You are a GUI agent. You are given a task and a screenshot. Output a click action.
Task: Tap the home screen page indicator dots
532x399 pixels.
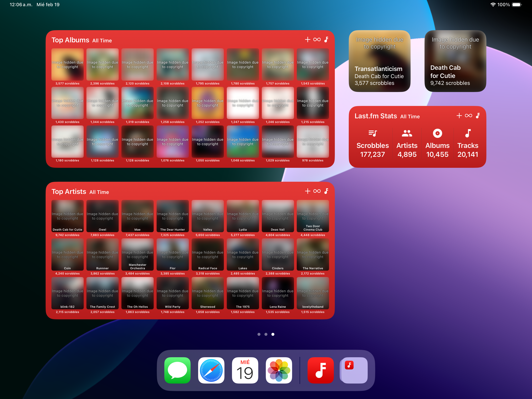tap(266, 334)
